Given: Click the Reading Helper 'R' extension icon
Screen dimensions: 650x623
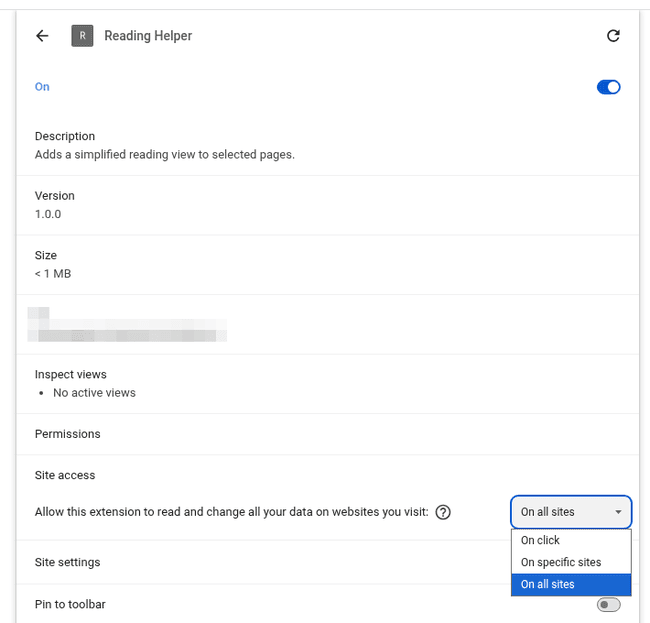Looking at the screenshot, I should point(82,36).
